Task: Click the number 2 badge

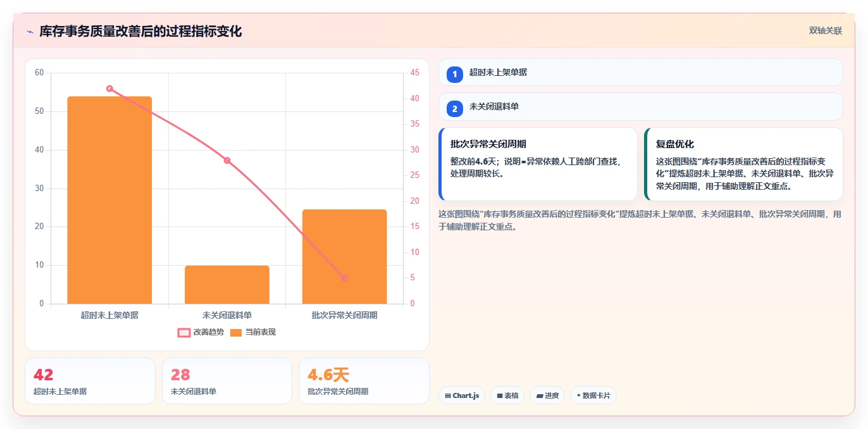Action: pos(454,109)
